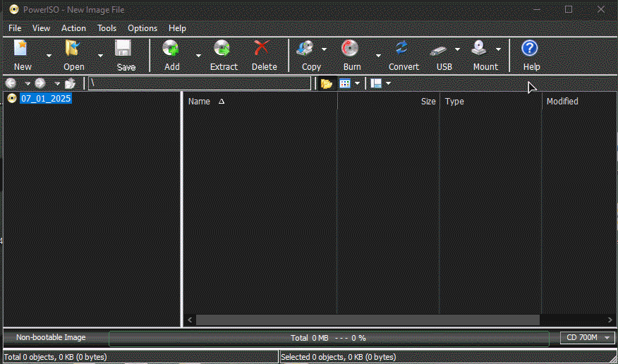Screen dimensions: 618x364
Task: Click the Add files disc icon
Action: click(171, 49)
